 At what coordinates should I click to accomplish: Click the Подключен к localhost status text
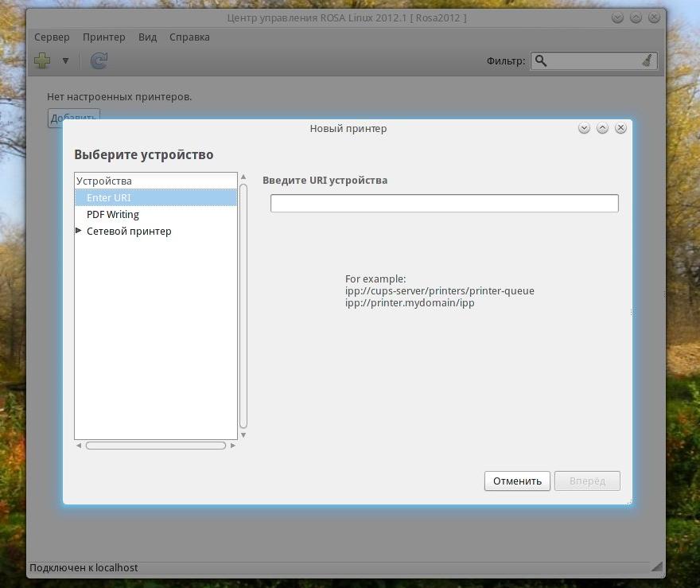(x=84, y=567)
